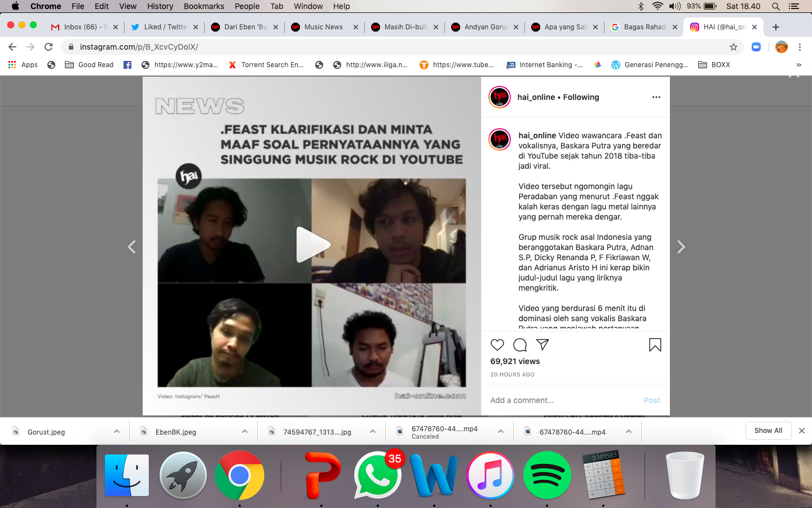
Task: Bookmark this page with star icon
Action: [733, 47]
